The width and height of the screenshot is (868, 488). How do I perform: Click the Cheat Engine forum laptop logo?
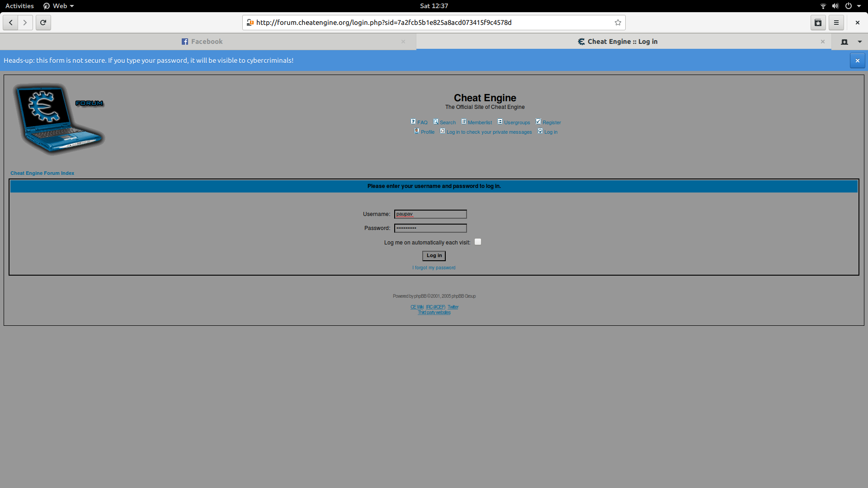point(59,118)
